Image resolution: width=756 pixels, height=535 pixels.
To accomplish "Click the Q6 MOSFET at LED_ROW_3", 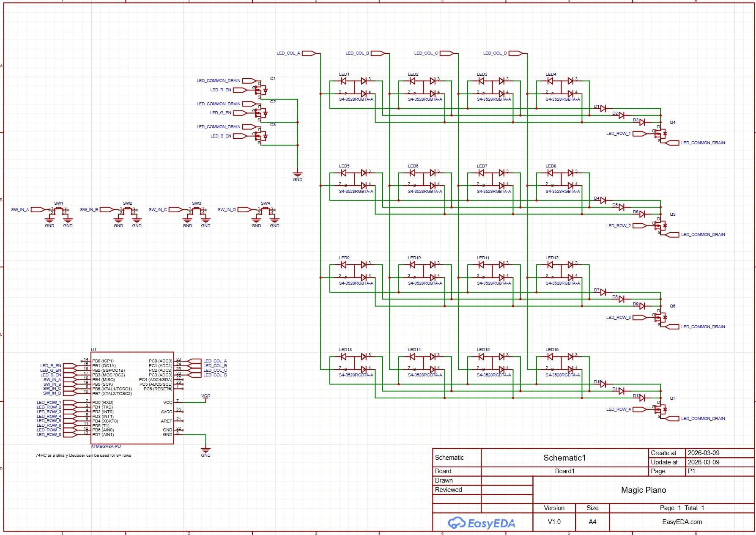I will [660, 317].
